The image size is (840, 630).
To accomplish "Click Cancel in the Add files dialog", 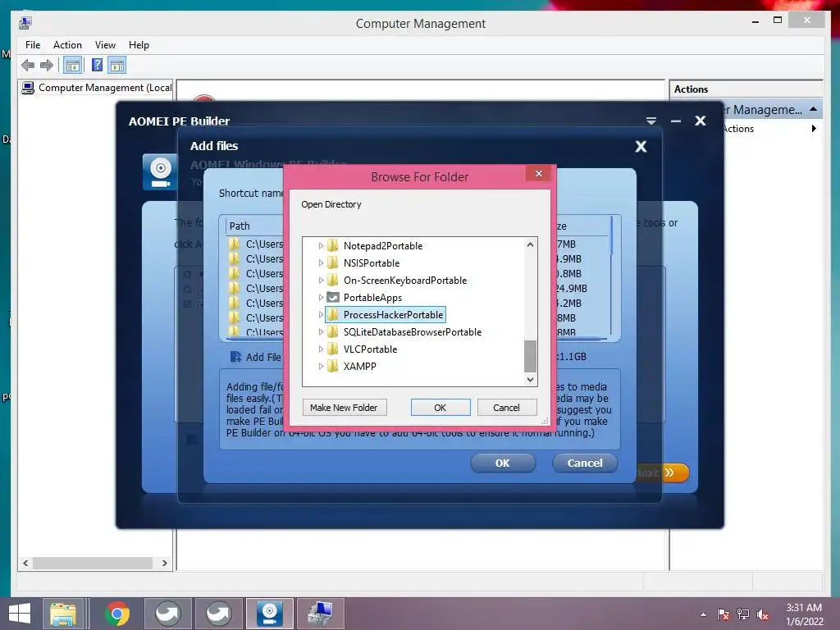I will 584,463.
